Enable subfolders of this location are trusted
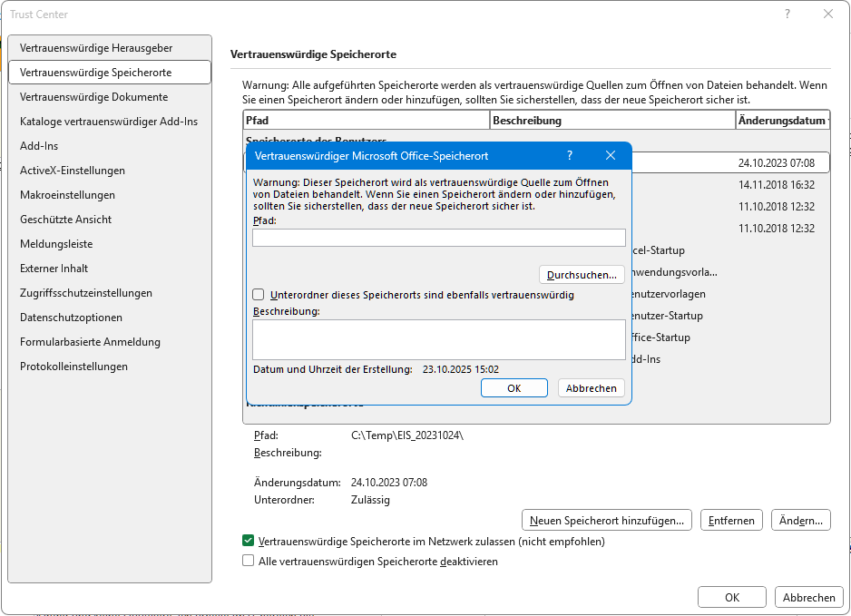The width and height of the screenshot is (851, 616). [x=259, y=295]
